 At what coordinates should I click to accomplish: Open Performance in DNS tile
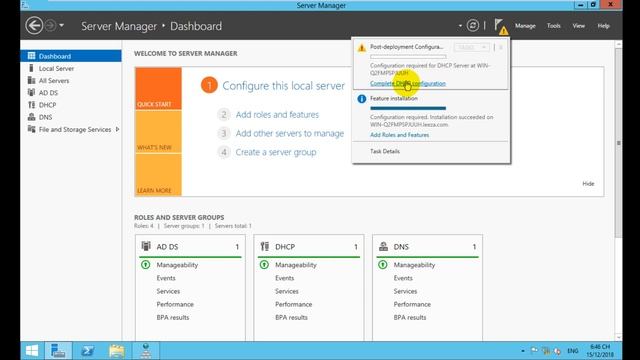click(x=412, y=304)
